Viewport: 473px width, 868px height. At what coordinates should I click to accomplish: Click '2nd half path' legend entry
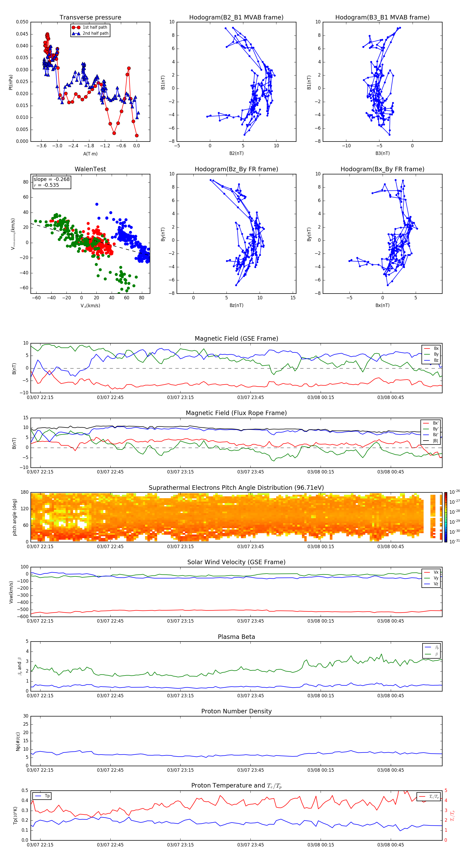(x=90, y=33)
